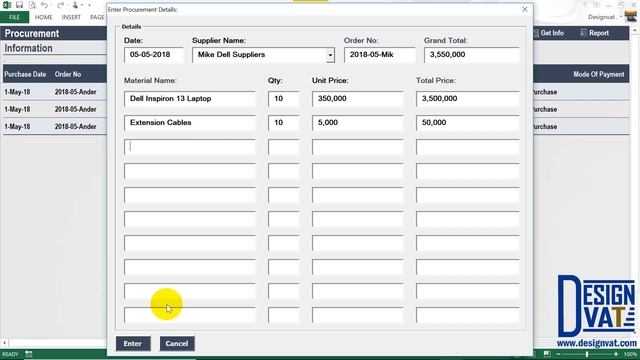Click the Order No field 2018-05-Mik
This screenshot has width=640, height=360.
point(379,55)
